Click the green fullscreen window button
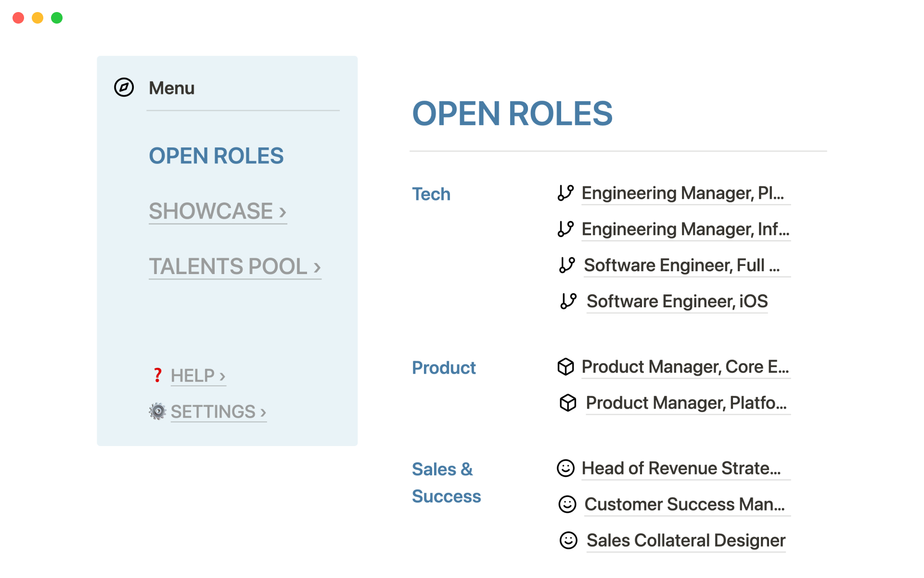 click(x=57, y=18)
